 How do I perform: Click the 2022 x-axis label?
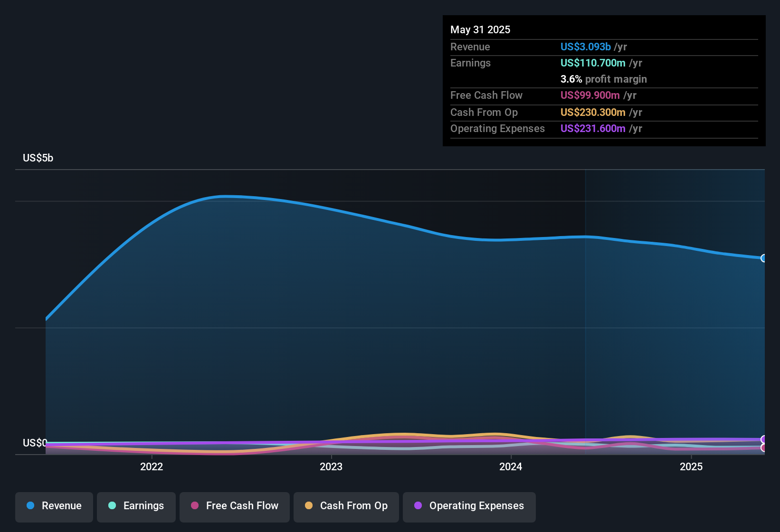pos(152,466)
